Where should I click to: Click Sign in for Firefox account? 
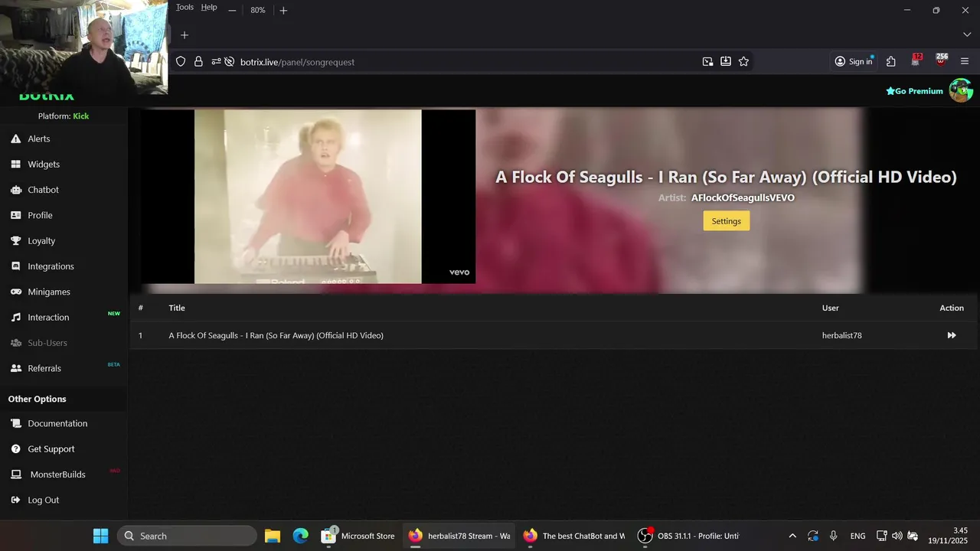(x=853, y=62)
